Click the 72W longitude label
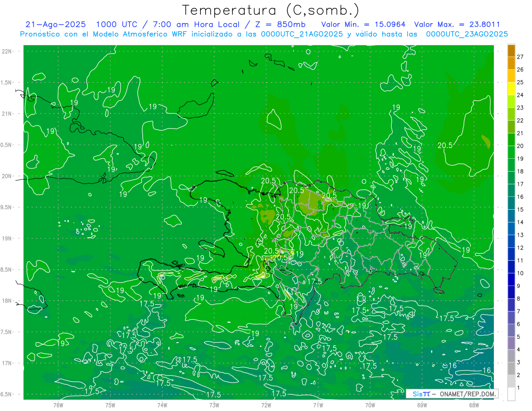 click(266, 405)
